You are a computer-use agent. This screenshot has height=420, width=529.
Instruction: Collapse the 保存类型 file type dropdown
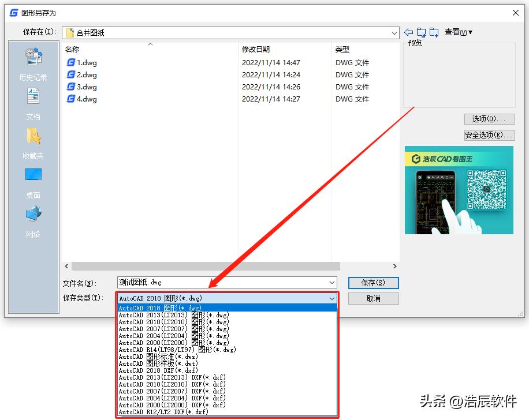[332, 298]
